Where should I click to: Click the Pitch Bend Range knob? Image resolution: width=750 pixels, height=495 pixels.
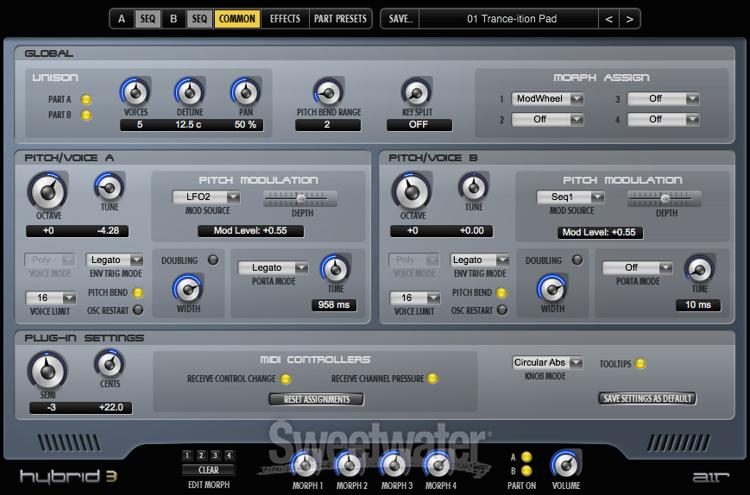(327, 93)
